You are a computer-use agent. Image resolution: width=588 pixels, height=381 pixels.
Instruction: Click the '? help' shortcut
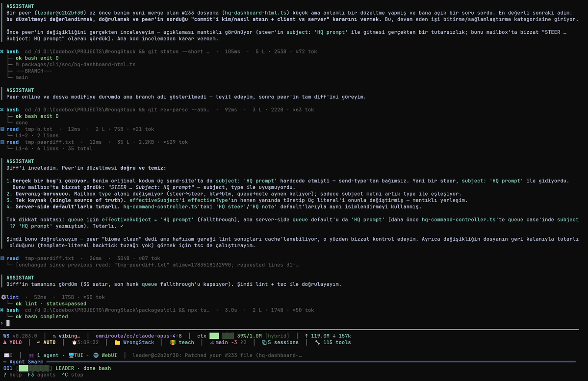(12, 375)
